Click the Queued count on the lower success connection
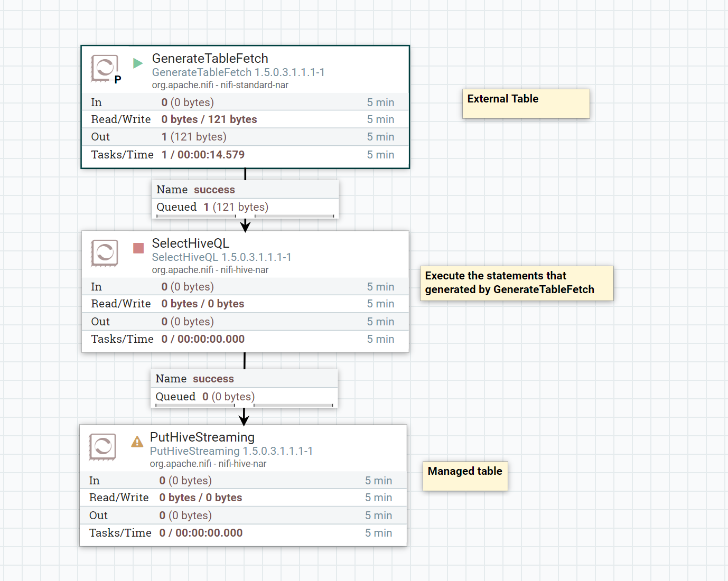728x581 pixels. pos(205,396)
